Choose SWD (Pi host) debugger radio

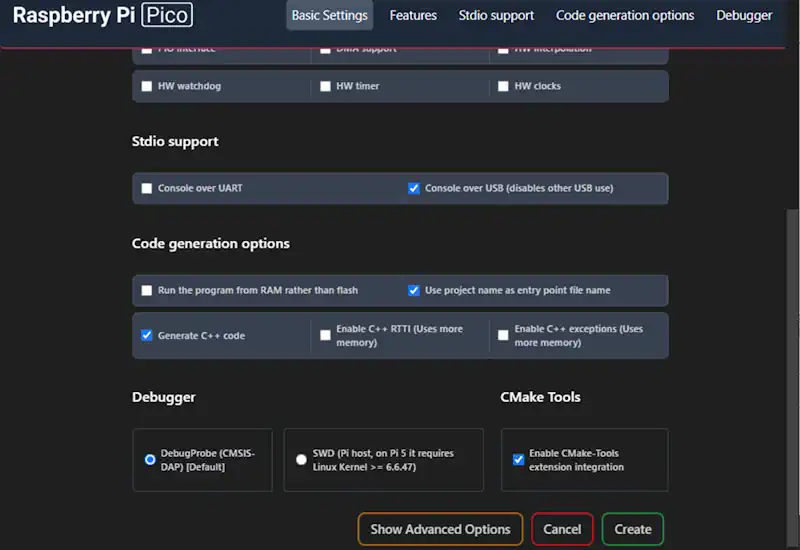coord(302,460)
